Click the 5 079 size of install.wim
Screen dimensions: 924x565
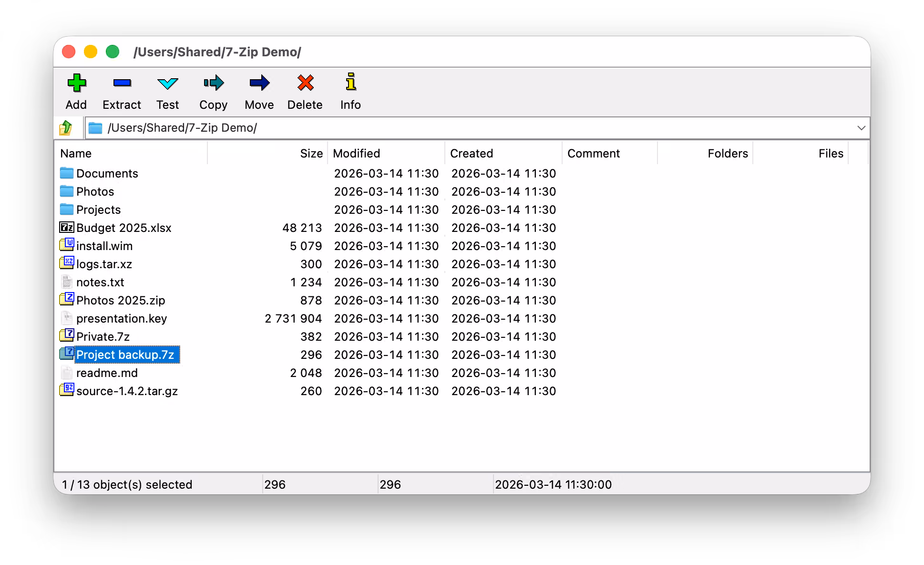click(306, 246)
